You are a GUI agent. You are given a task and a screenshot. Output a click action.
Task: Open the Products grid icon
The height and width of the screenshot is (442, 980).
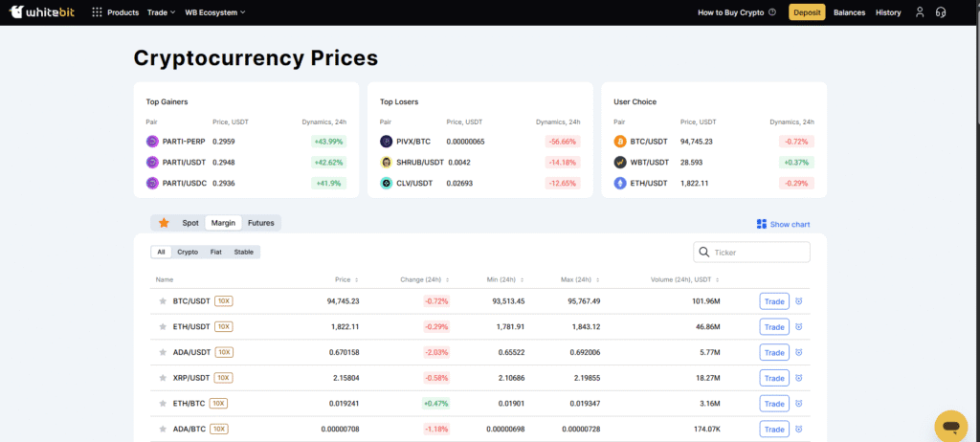point(97,11)
